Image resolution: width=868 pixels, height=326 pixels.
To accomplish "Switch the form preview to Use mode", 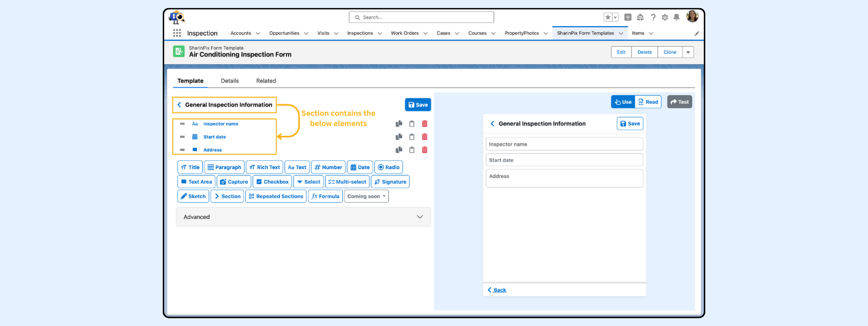I will coord(623,102).
